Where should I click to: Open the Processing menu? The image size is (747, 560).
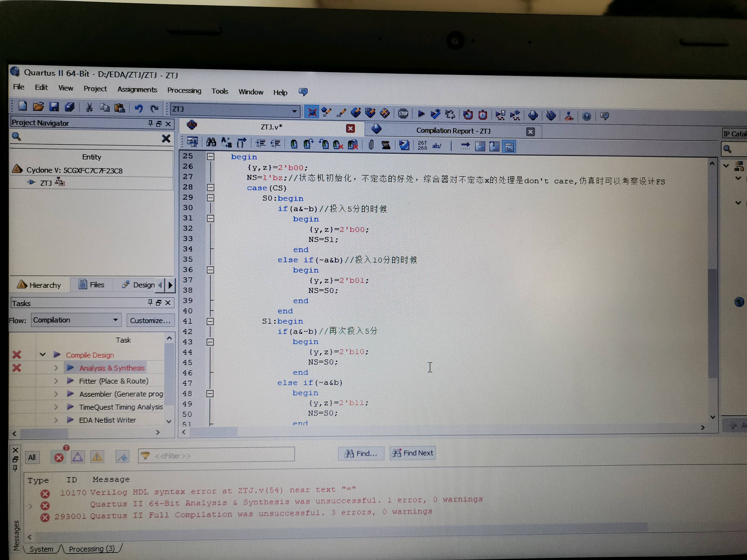[184, 91]
